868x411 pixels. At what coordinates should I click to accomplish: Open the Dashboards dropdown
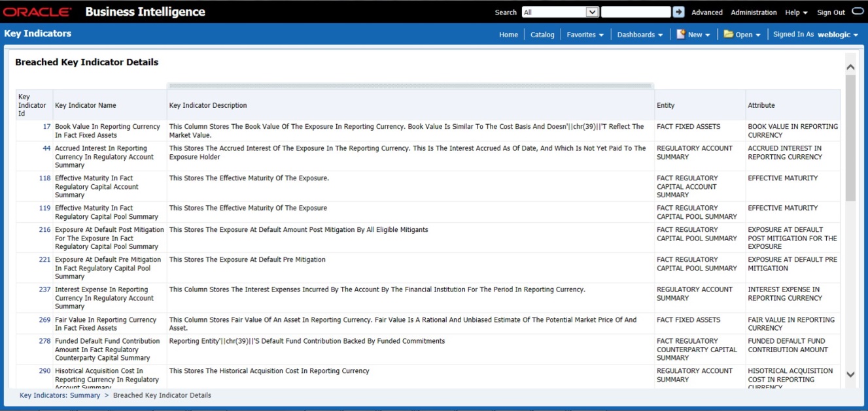click(x=640, y=35)
